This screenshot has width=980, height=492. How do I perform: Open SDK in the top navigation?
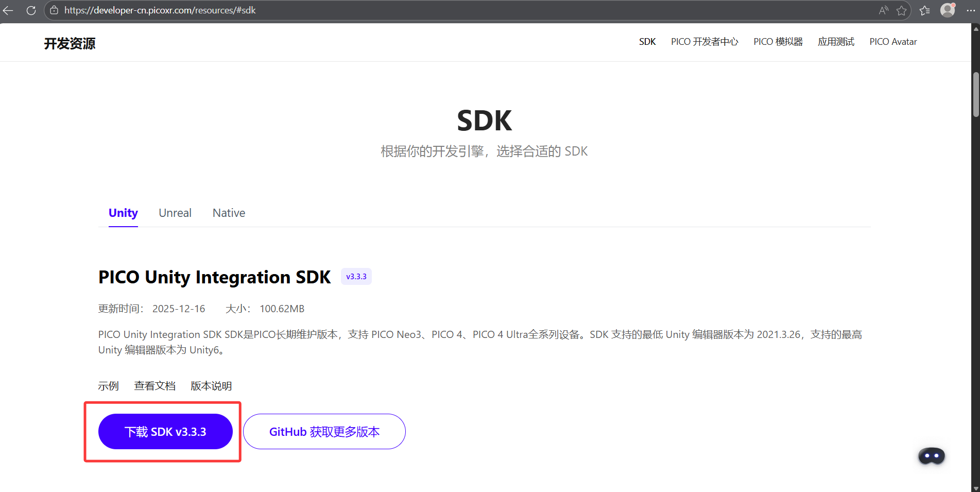(647, 42)
